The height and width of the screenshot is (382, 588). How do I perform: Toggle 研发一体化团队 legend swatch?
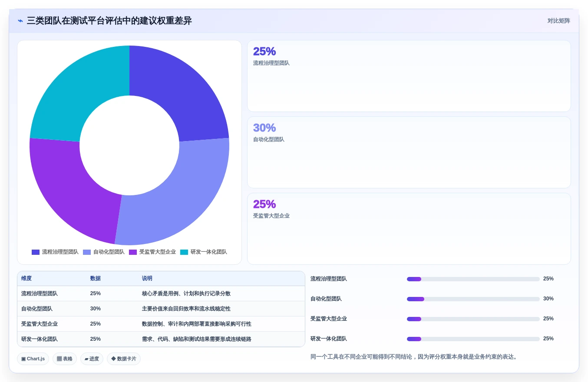[184, 252]
